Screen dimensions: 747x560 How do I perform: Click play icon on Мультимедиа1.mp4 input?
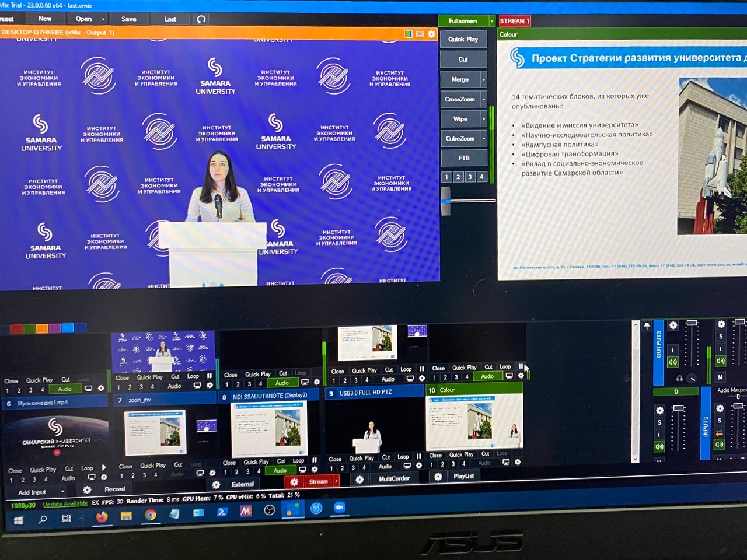pos(104,467)
